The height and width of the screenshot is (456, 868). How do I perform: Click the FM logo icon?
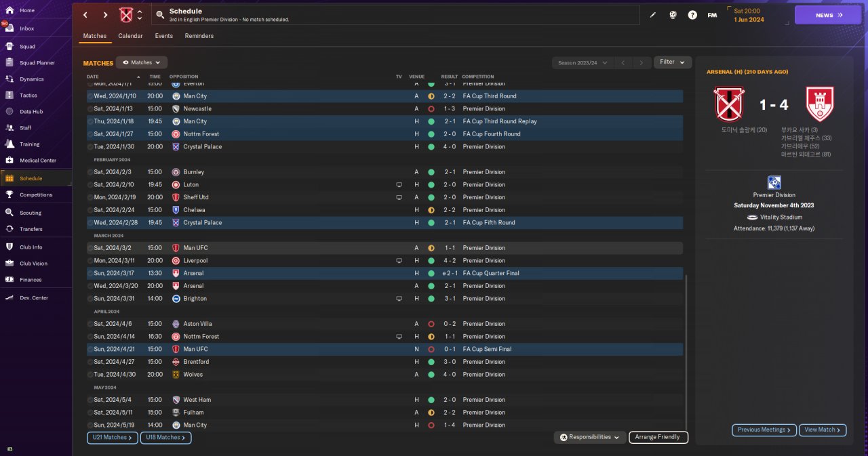(712, 15)
